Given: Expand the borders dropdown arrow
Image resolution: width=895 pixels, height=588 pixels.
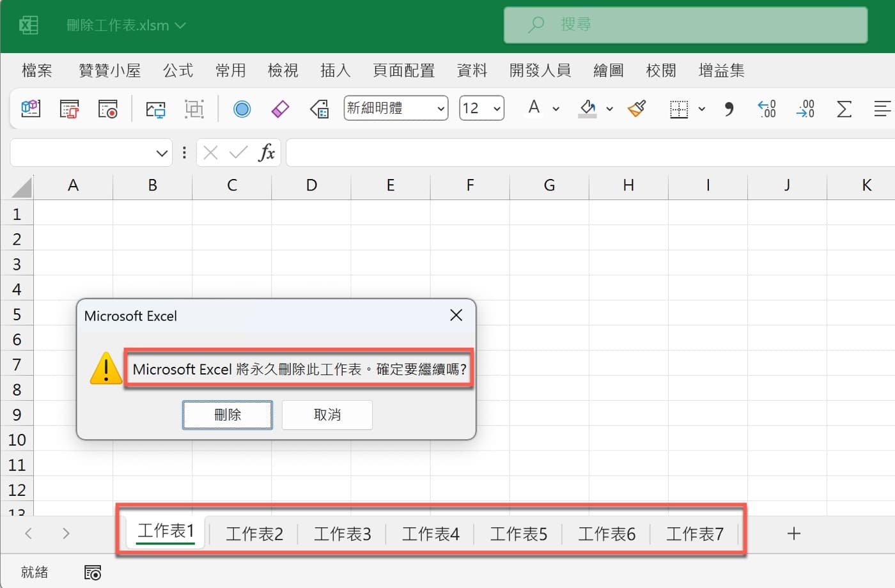Looking at the screenshot, I should pyautogui.click(x=701, y=109).
